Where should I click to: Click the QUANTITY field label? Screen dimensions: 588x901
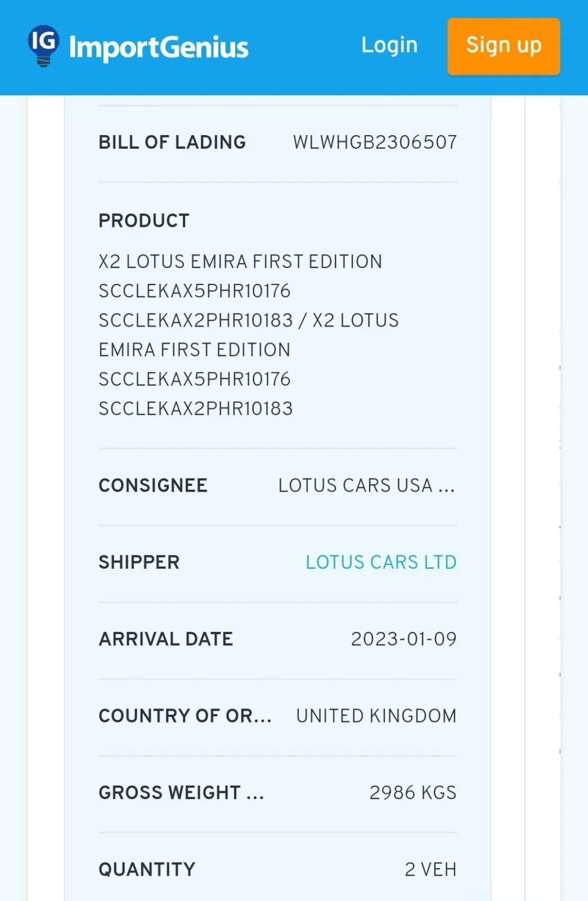[147, 869]
